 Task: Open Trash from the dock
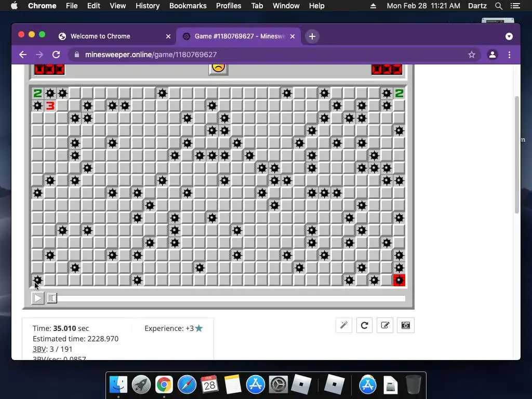click(x=413, y=385)
